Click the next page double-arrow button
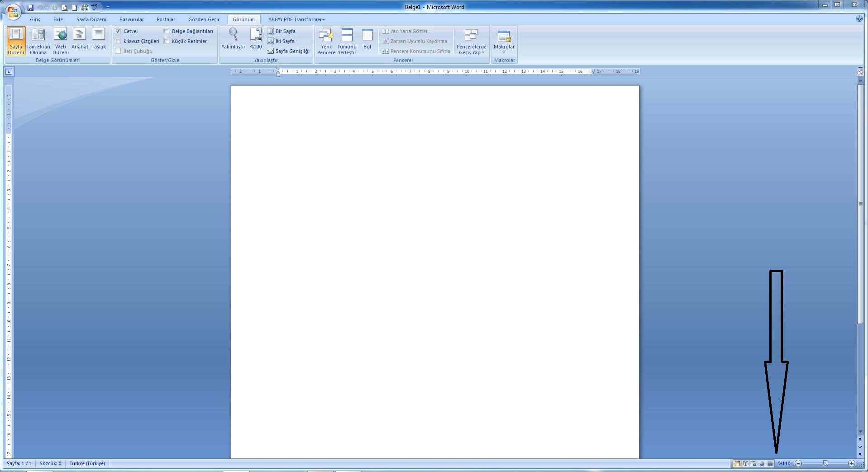Screen dimensions: 868x472 (x=860, y=454)
